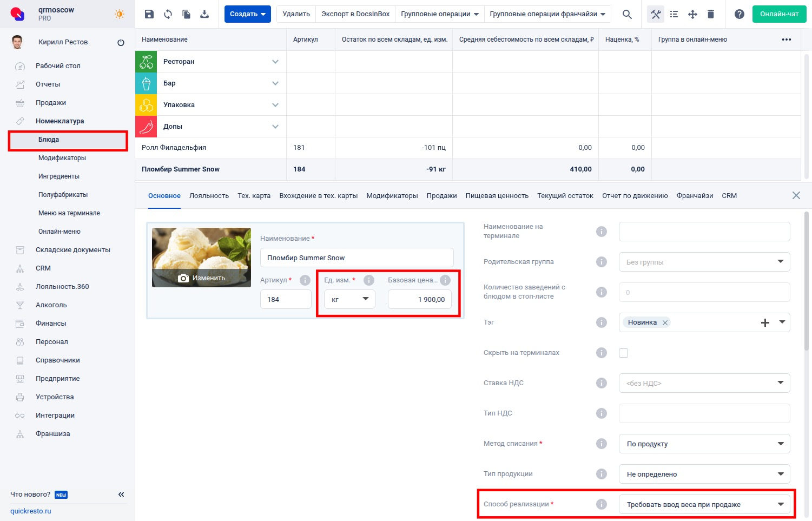Viewport: 812px width, 521px height.
Task: Open the 'Способ реализации' dropdown
Action: pyautogui.click(x=704, y=504)
